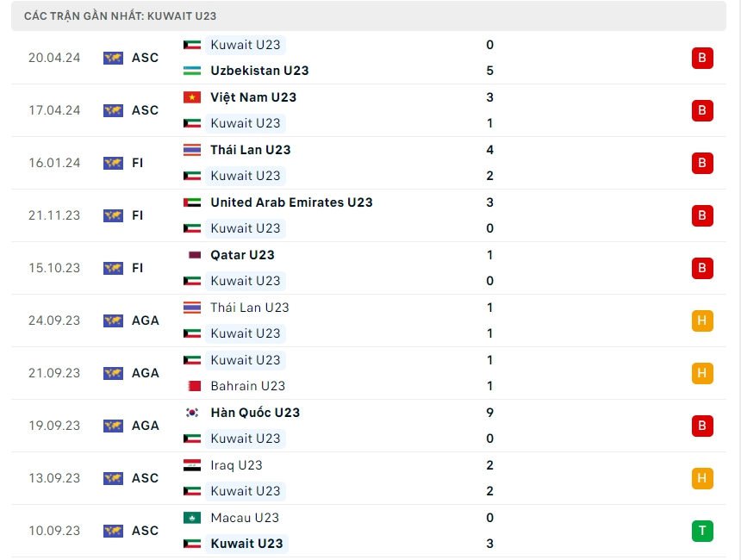The image size is (741, 560).
Task: Open the Thái Lan U23 team link in 16.01.24 match
Action: click(250, 150)
